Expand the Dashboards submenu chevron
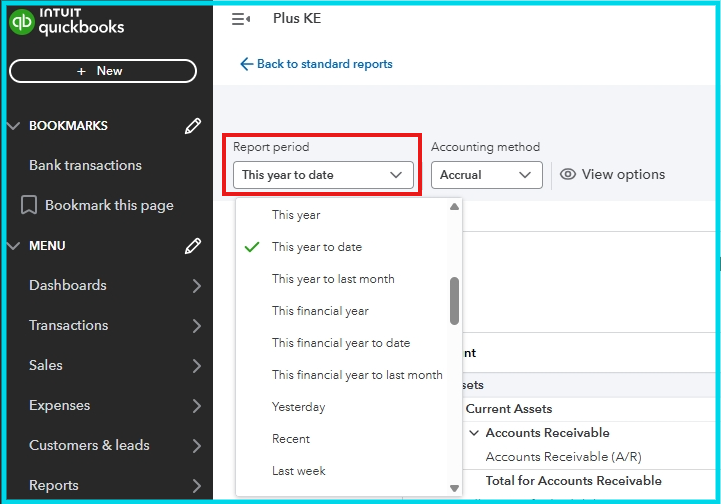The width and height of the screenshot is (721, 504). [196, 286]
